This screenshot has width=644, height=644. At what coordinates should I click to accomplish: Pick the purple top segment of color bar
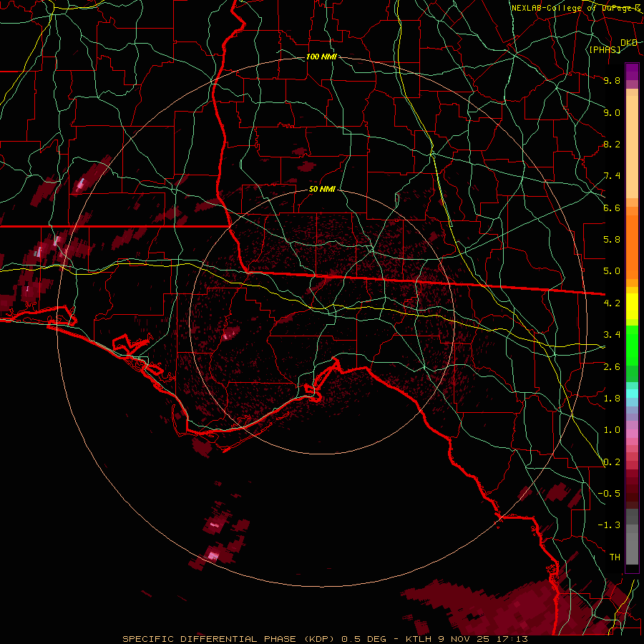point(632,72)
